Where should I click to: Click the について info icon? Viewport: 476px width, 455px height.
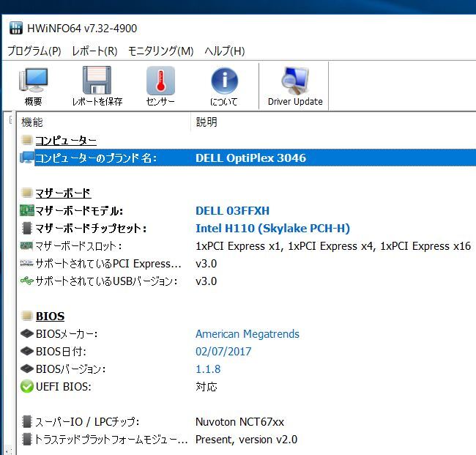click(224, 81)
